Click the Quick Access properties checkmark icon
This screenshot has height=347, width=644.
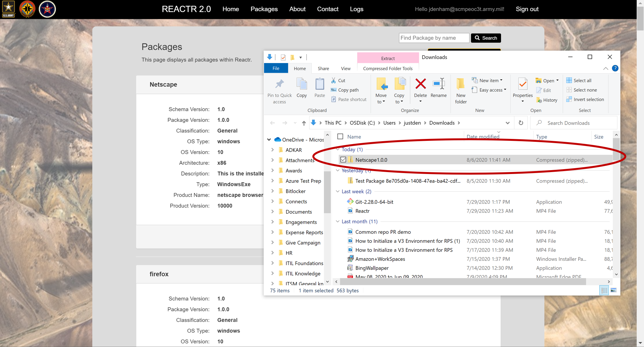pyautogui.click(x=283, y=57)
